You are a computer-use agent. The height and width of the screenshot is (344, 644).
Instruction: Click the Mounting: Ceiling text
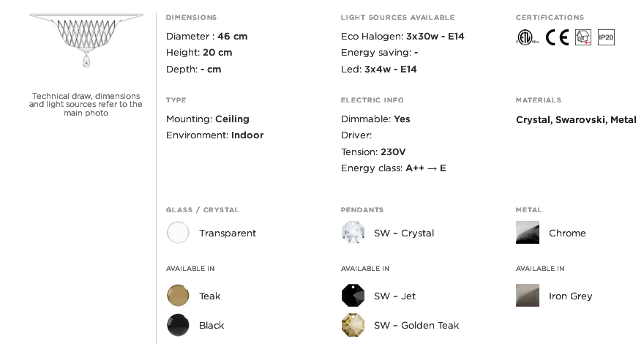click(207, 119)
